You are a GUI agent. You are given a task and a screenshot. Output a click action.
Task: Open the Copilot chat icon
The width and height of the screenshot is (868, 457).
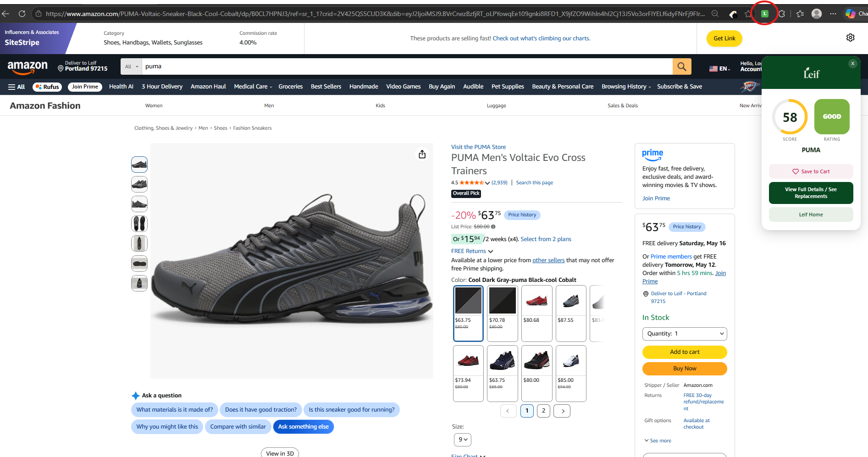(850, 14)
